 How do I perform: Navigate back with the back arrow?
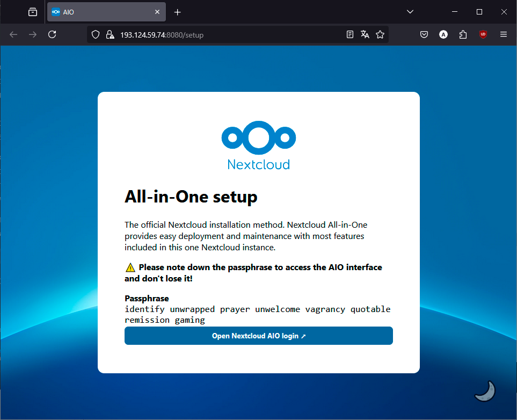pyautogui.click(x=13, y=34)
